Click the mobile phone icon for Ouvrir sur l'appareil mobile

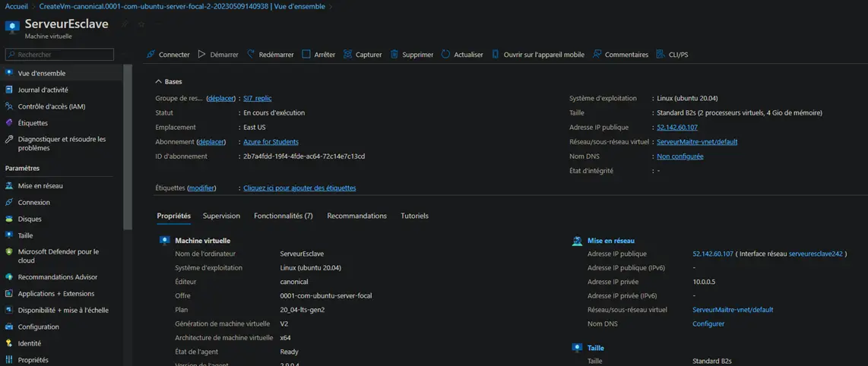[496, 54]
